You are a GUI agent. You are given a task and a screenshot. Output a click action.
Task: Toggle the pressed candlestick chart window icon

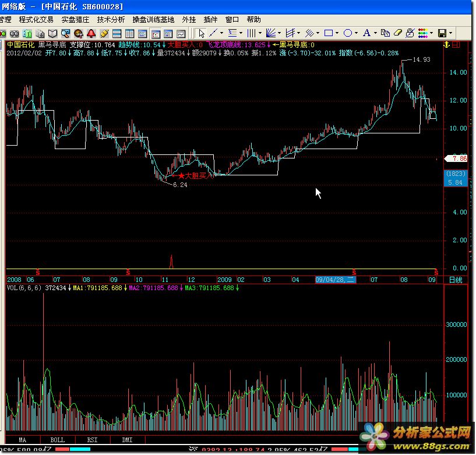pyautogui.click(x=156, y=33)
